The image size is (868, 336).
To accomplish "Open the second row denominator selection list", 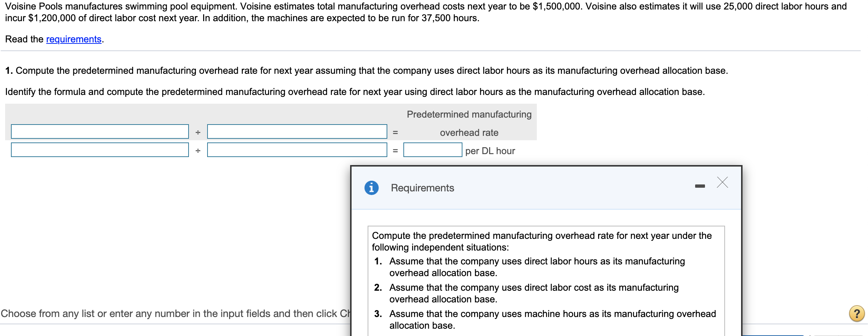I will [297, 150].
